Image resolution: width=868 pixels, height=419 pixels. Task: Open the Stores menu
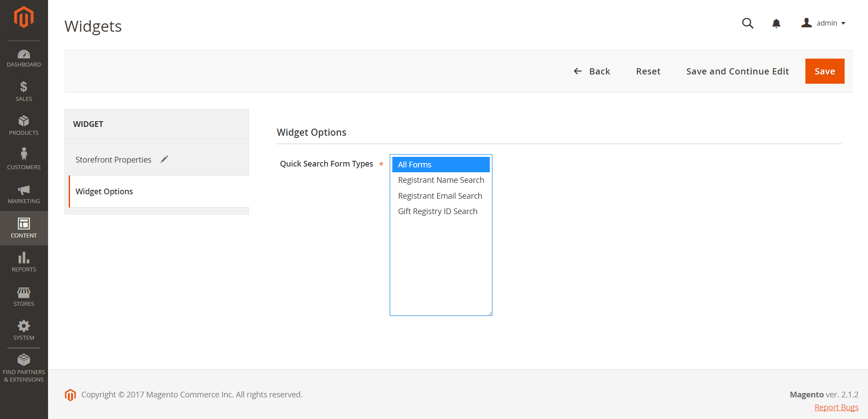tap(24, 297)
